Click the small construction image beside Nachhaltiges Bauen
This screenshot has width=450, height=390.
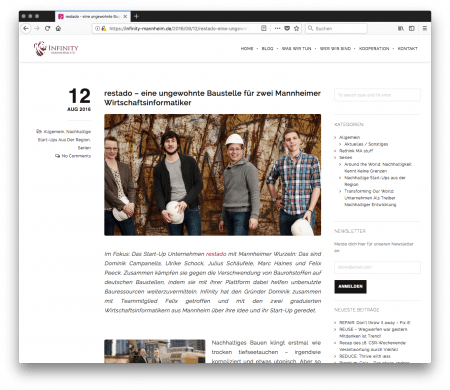click(x=155, y=351)
